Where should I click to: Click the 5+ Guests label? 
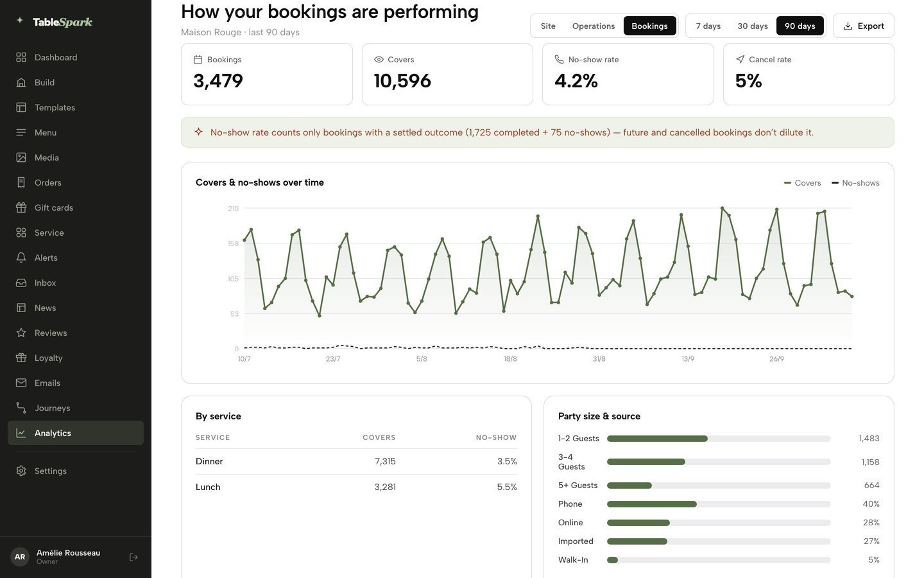[577, 486]
